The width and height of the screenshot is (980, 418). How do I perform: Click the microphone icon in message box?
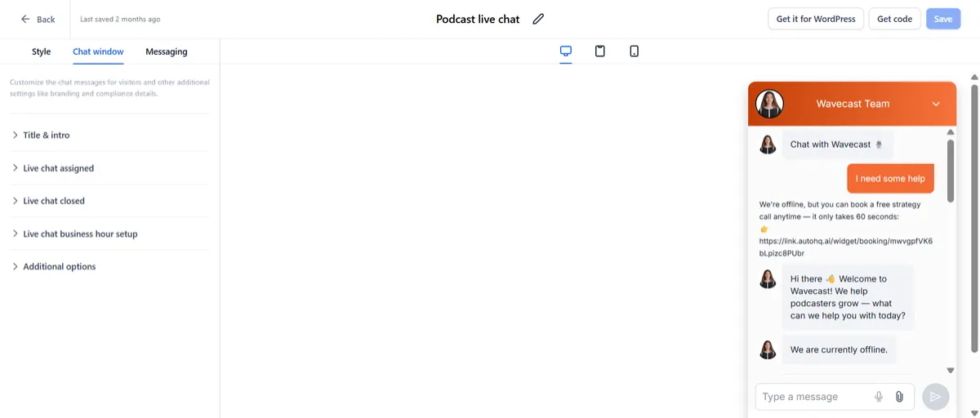click(879, 397)
